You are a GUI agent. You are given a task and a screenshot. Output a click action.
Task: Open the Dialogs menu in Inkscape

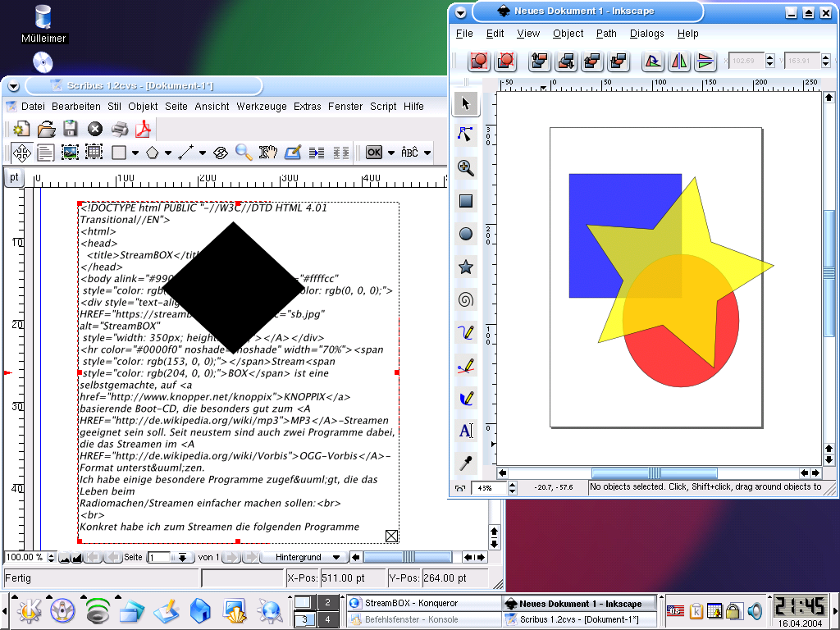[x=647, y=34]
